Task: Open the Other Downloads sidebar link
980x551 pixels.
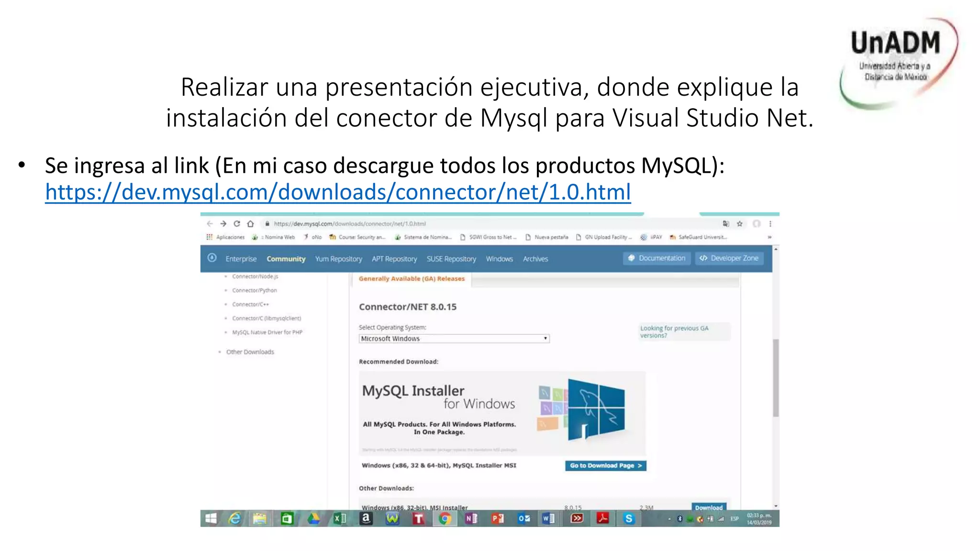Action: point(250,352)
